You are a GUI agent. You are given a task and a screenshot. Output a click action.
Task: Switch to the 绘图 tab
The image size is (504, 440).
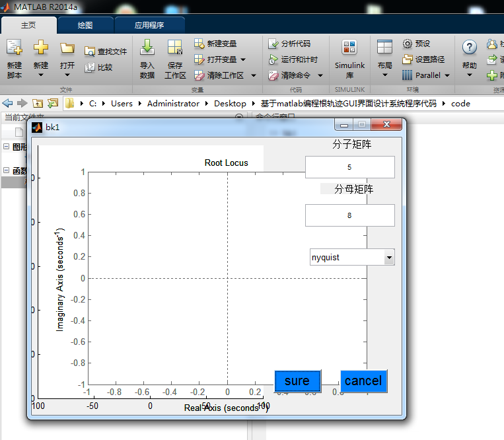85,25
